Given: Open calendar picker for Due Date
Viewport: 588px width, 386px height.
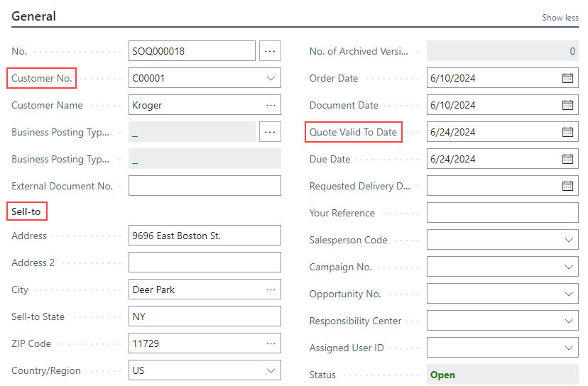Looking at the screenshot, I should coord(567,159).
